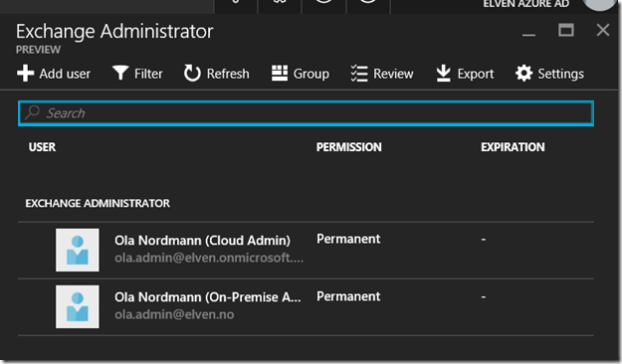Click the ELVEN AZURE AD account name
The image size is (622, 364).
click(526, 4)
